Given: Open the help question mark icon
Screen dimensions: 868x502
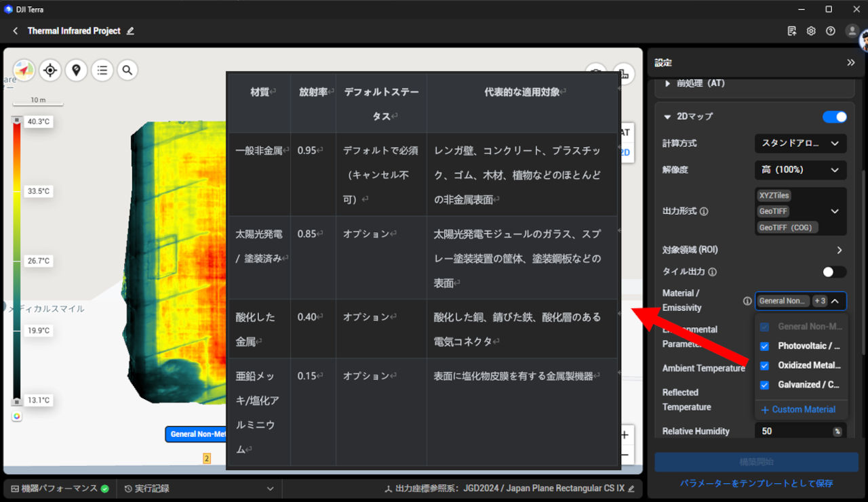Looking at the screenshot, I should click(831, 31).
